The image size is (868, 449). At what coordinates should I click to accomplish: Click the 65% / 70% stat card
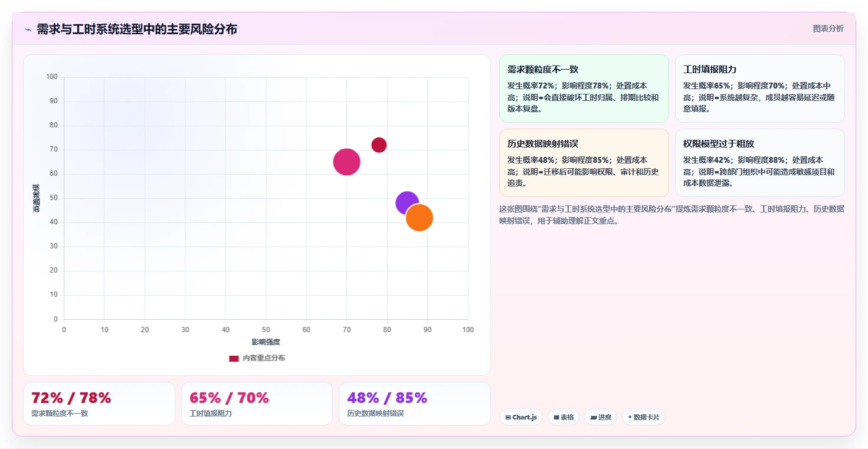pyautogui.click(x=257, y=404)
